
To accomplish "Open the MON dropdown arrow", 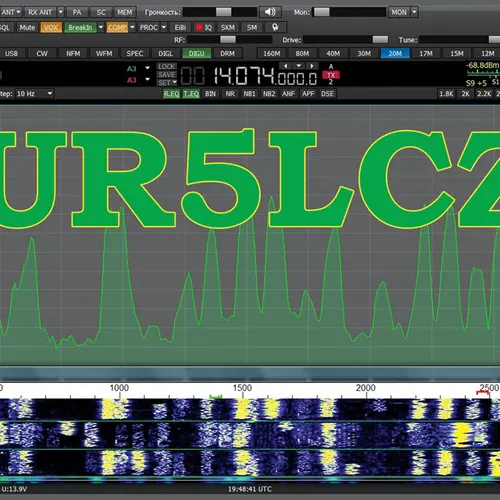I will click(x=414, y=12).
